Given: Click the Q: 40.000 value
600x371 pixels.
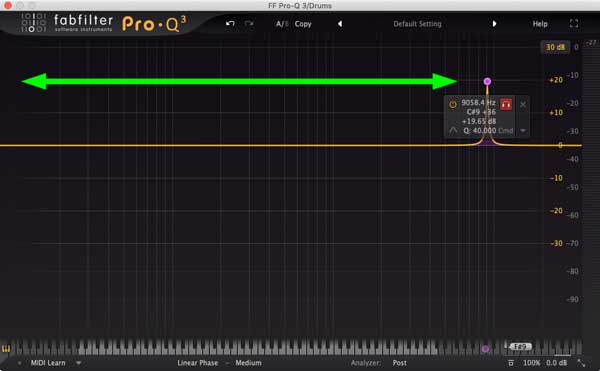Looking at the screenshot, I should tap(480, 130).
